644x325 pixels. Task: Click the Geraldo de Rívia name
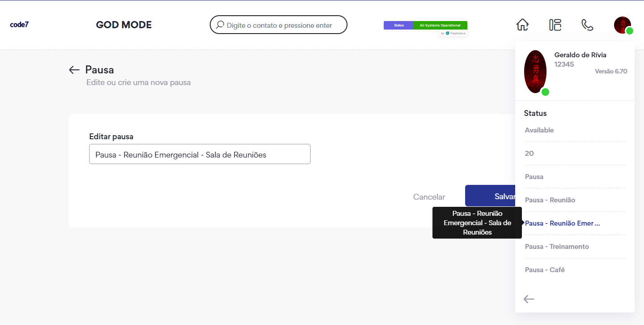pyautogui.click(x=580, y=55)
